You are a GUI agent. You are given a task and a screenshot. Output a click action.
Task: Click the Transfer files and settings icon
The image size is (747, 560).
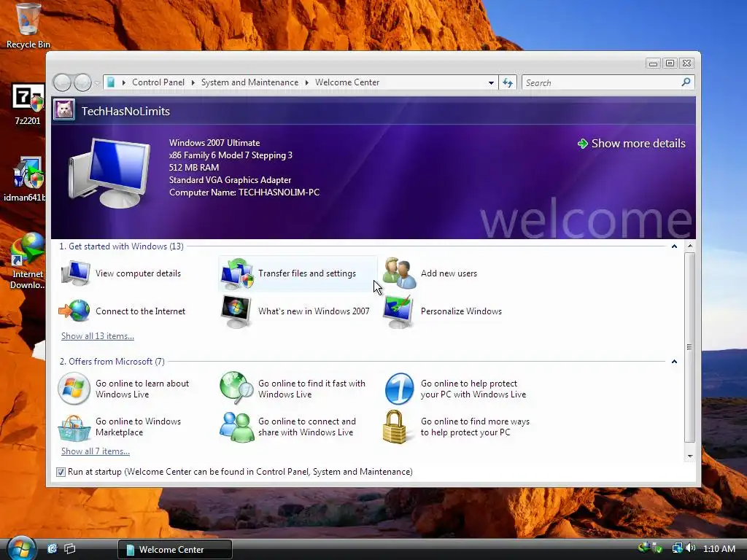(237, 274)
